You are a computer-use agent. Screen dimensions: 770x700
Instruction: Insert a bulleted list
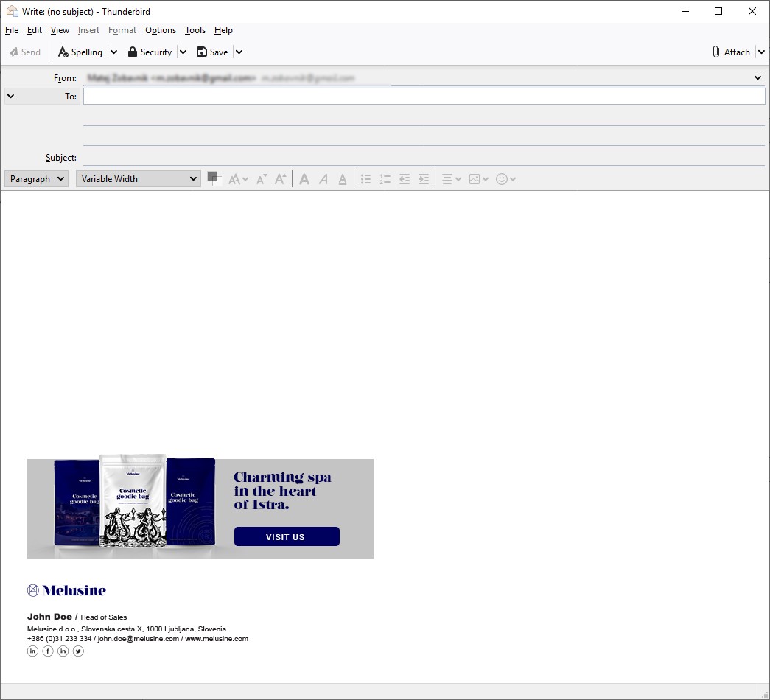pos(365,178)
